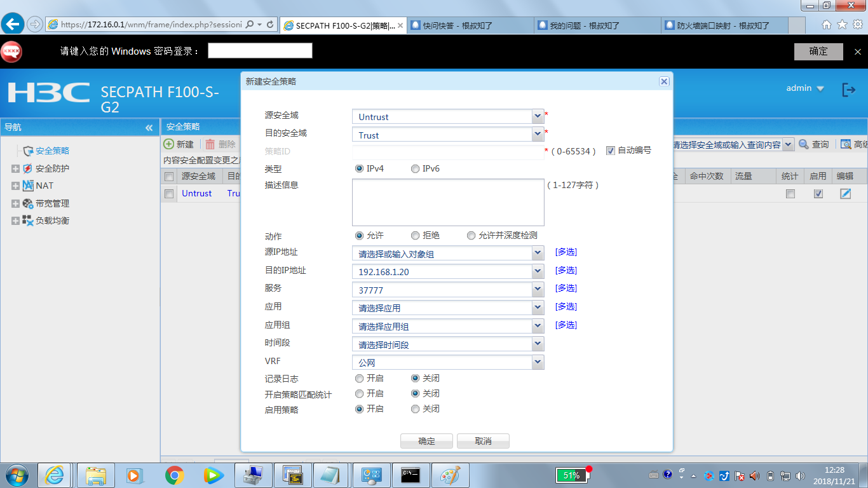Viewport: 868px width, 488px height.
Task: Expand the 带宽管理 tree node
Action: 16,204
